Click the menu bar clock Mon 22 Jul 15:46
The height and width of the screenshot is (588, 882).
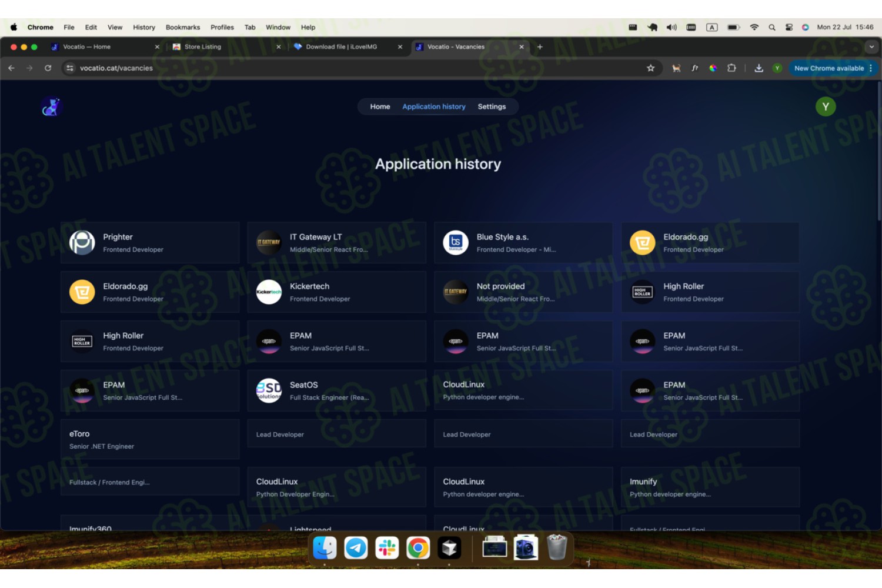click(x=845, y=27)
